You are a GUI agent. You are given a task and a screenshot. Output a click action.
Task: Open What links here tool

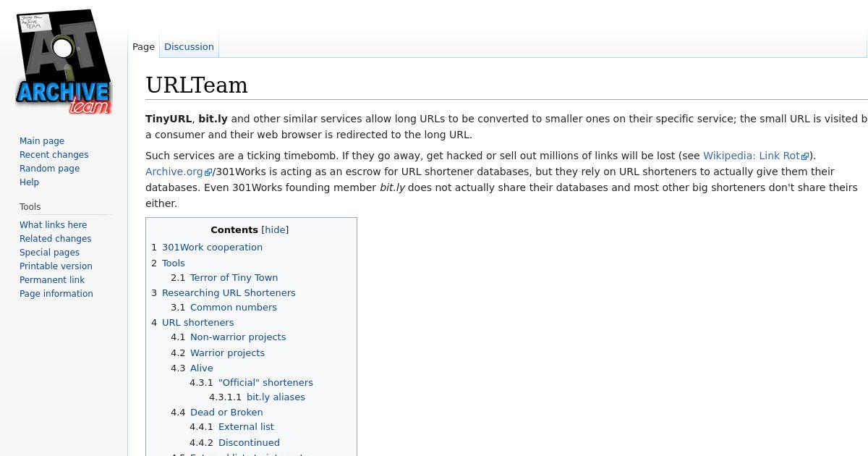pyautogui.click(x=53, y=225)
